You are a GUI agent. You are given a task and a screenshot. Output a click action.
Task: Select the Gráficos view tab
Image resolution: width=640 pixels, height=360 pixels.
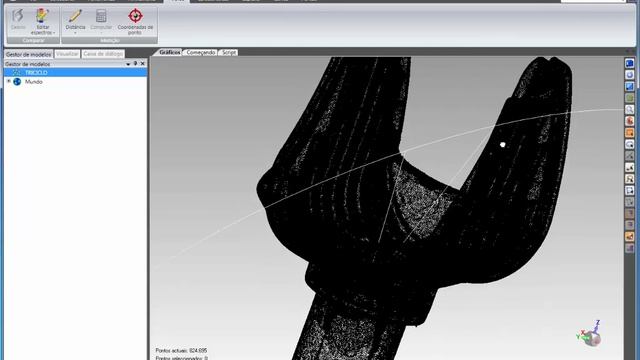tap(169, 53)
